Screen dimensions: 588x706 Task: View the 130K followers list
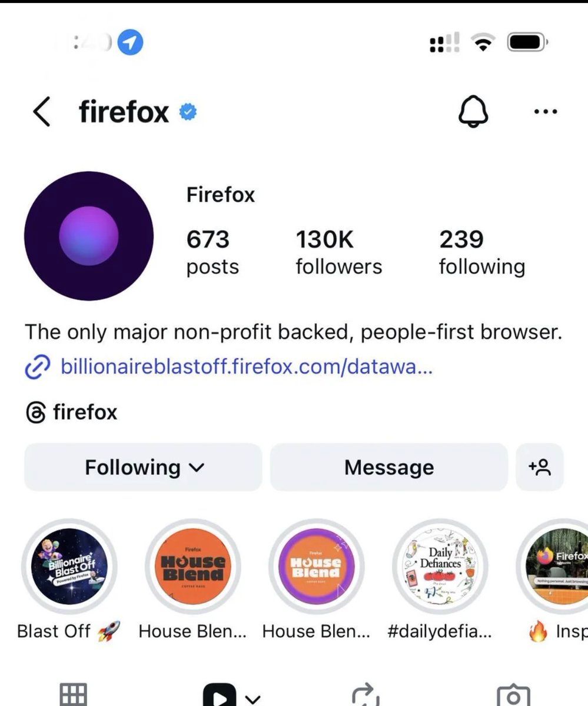(338, 252)
